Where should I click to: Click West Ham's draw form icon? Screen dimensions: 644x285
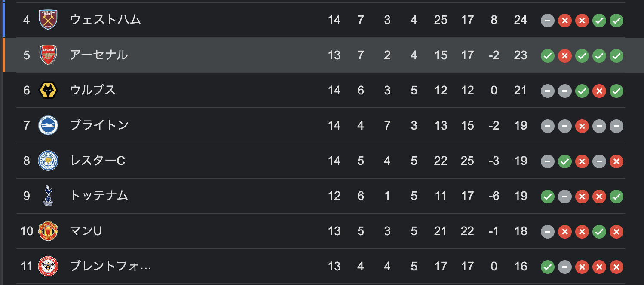click(x=547, y=20)
